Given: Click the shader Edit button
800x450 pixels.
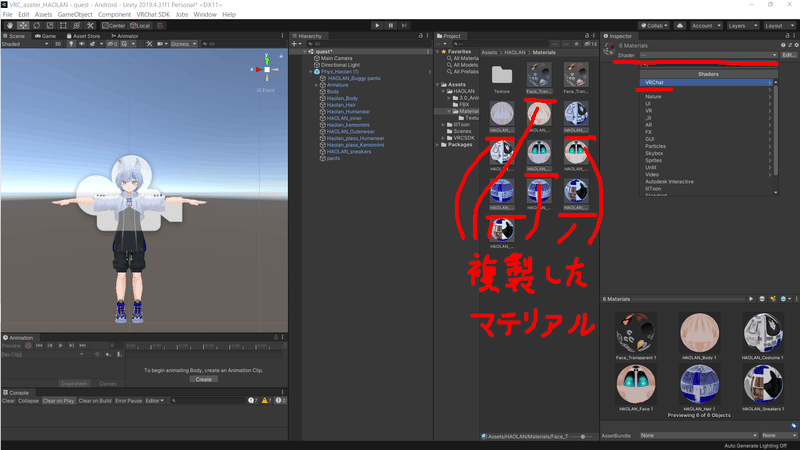Looking at the screenshot, I should (788, 55).
